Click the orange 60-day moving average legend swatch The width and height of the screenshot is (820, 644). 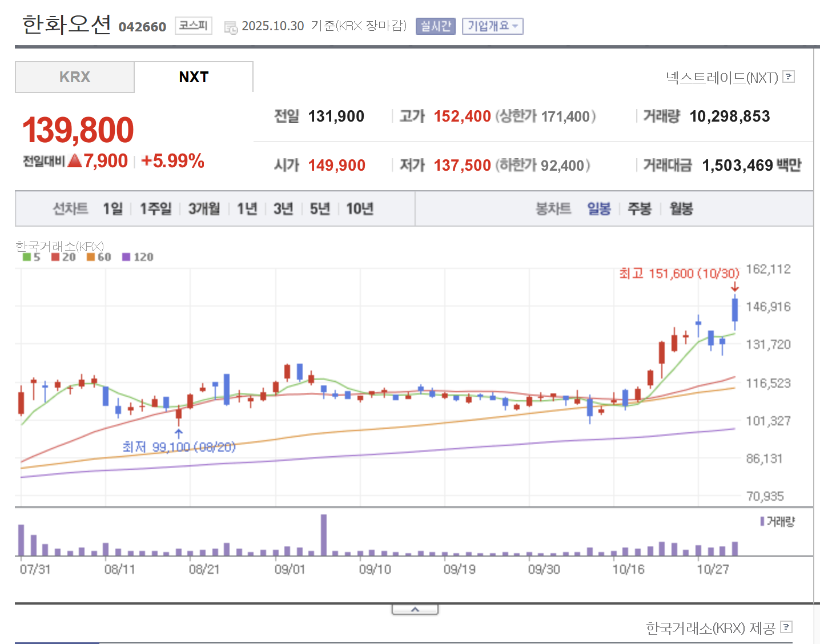[91, 257]
